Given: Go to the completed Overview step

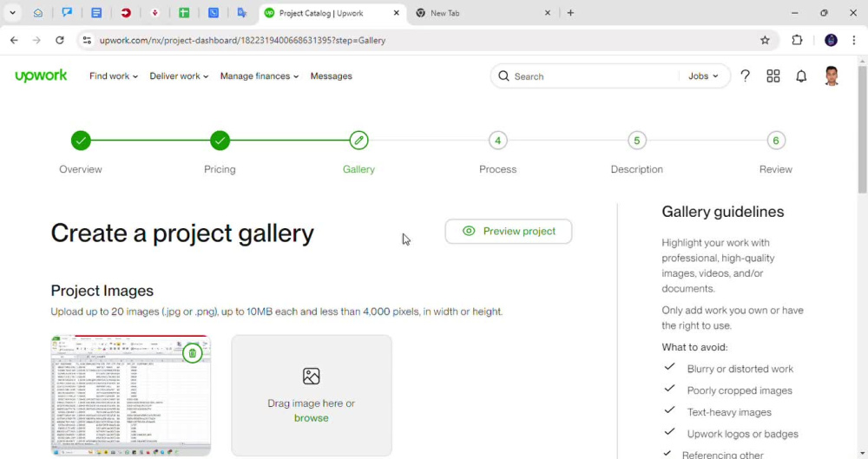Looking at the screenshot, I should pyautogui.click(x=81, y=141).
